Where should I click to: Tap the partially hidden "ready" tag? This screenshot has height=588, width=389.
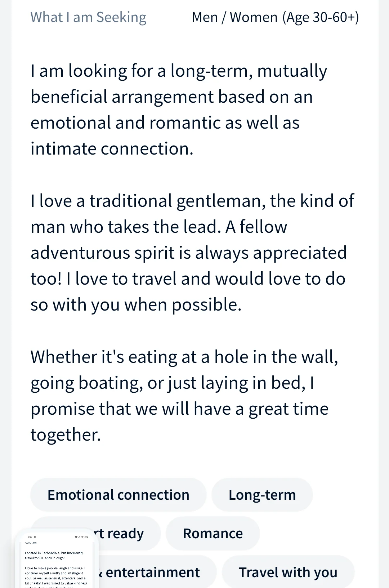[x=126, y=534]
